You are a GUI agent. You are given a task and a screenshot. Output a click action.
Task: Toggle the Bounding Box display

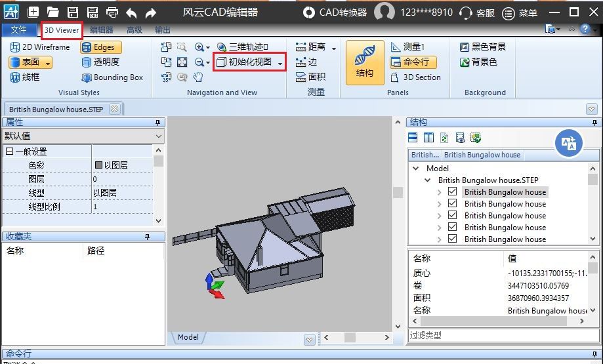click(112, 77)
